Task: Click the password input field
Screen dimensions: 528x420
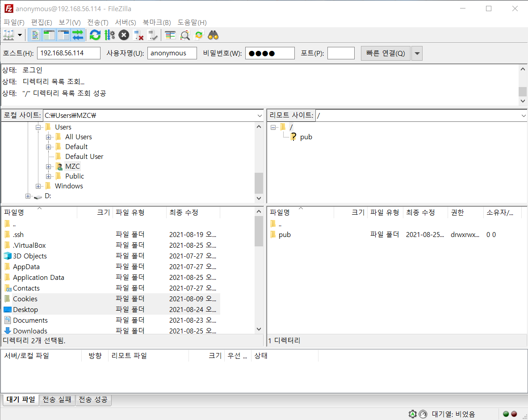Action: 270,53
